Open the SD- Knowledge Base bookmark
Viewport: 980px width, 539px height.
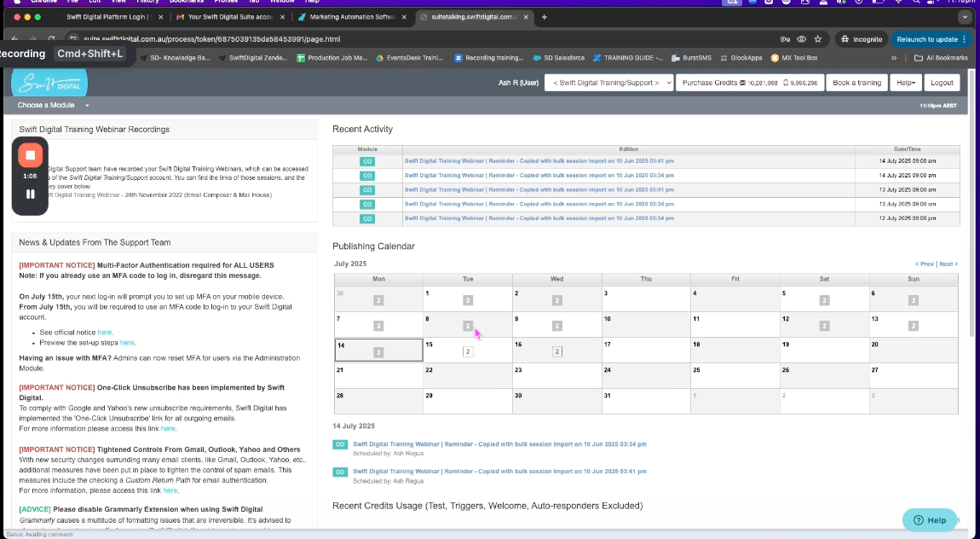coord(175,58)
